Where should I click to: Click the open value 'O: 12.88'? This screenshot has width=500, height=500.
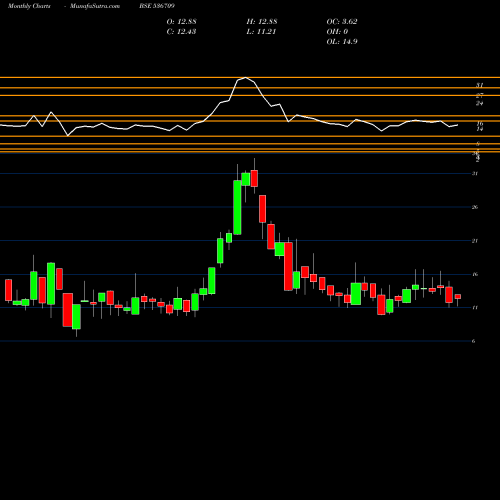(x=181, y=22)
